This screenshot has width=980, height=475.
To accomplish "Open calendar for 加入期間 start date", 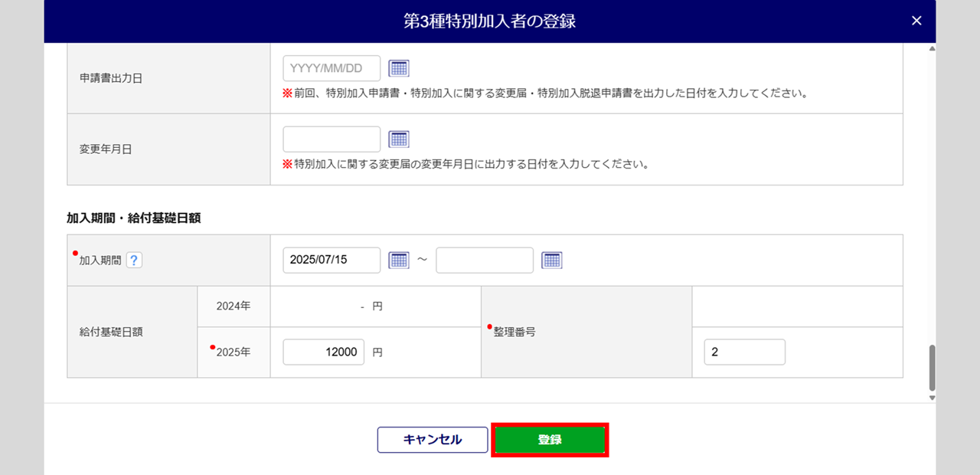I will 399,260.
